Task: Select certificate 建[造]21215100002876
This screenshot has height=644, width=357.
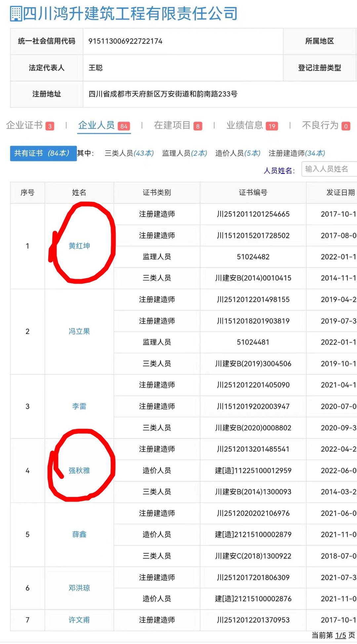Action: pyautogui.click(x=253, y=599)
